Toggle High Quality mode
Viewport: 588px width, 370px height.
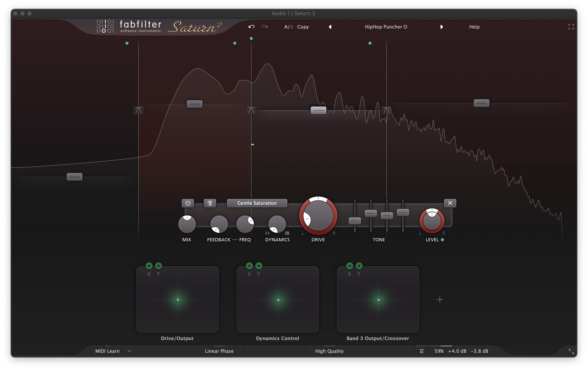point(329,351)
